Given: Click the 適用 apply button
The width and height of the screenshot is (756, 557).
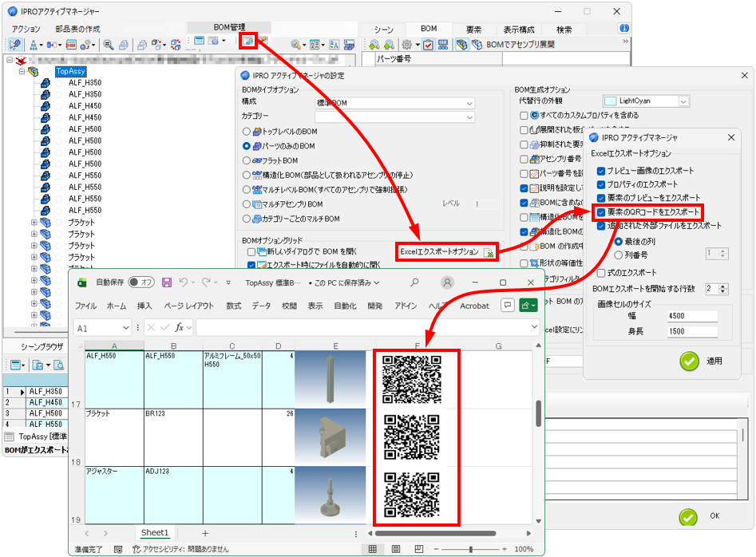Looking at the screenshot, I should pyautogui.click(x=701, y=361).
